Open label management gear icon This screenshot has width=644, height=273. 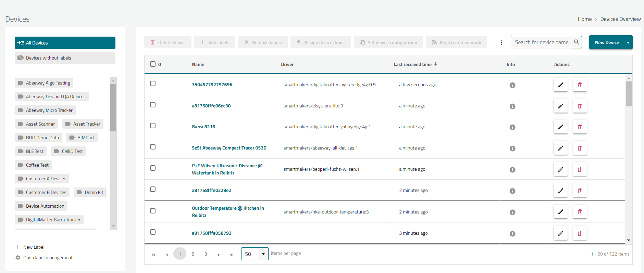pos(18,258)
